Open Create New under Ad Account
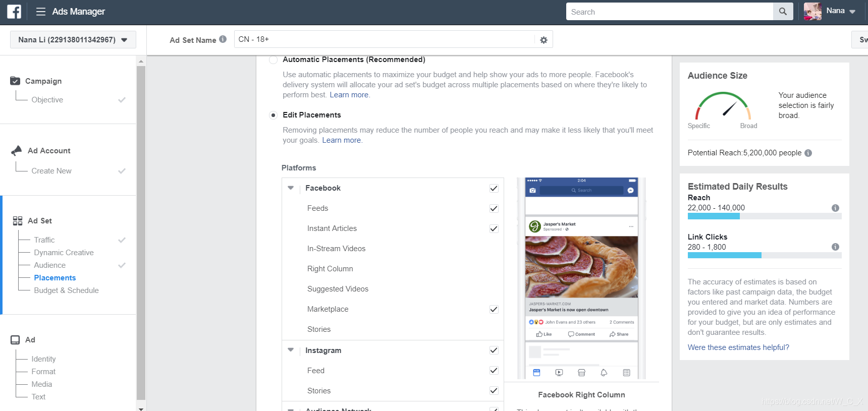Image resolution: width=868 pixels, height=411 pixels. (51, 171)
